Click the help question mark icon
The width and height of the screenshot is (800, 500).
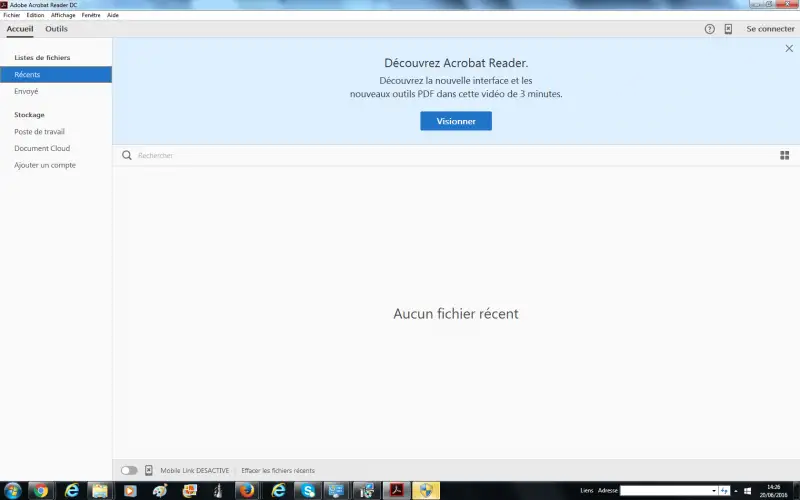710,29
